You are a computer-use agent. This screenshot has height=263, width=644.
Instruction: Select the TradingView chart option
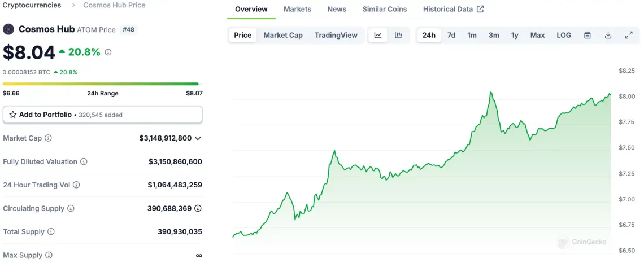point(336,36)
